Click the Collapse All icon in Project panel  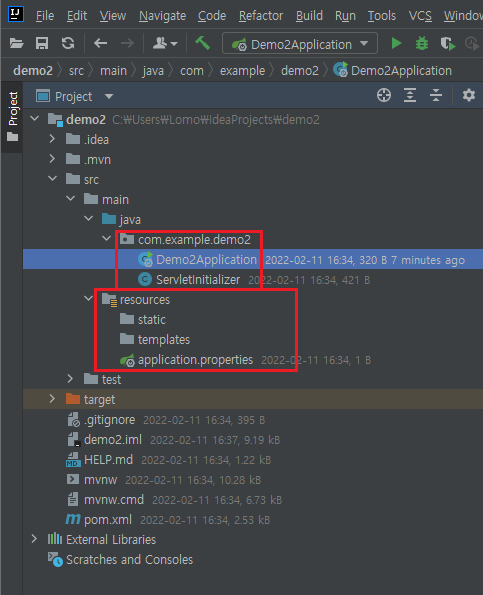[x=436, y=95]
